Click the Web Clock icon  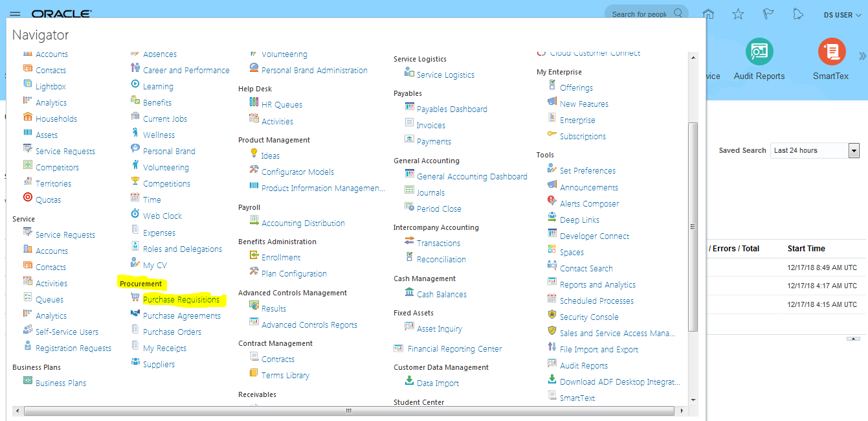[135, 214]
